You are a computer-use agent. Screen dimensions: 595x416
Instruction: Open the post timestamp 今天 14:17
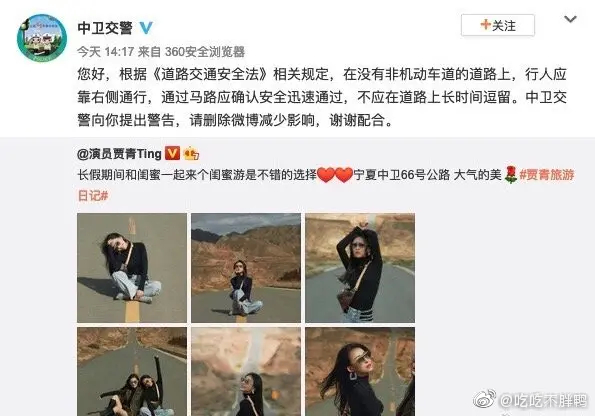click(x=106, y=52)
